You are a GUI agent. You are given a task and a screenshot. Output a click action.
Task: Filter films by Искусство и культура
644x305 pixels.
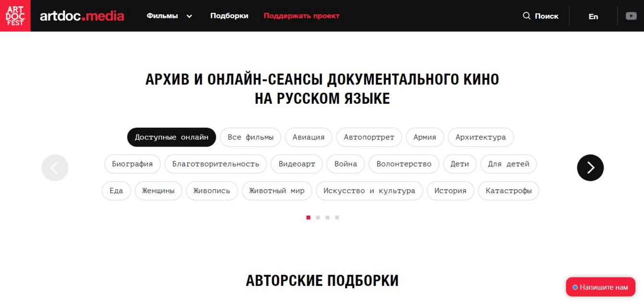pyautogui.click(x=369, y=191)
